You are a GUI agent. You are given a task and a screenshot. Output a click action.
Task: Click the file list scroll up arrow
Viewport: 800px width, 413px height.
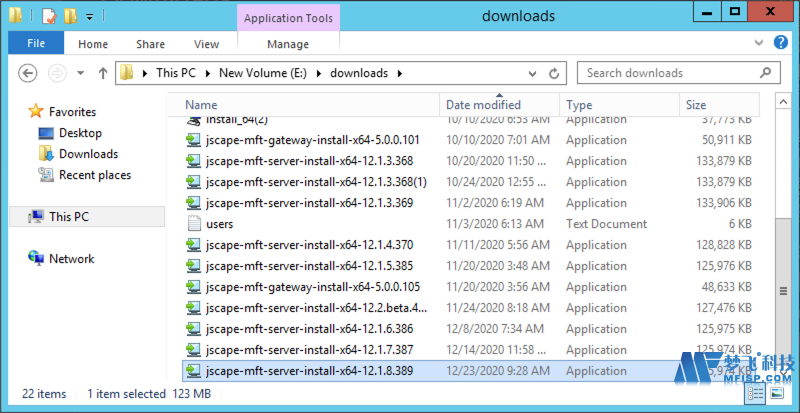783,103
